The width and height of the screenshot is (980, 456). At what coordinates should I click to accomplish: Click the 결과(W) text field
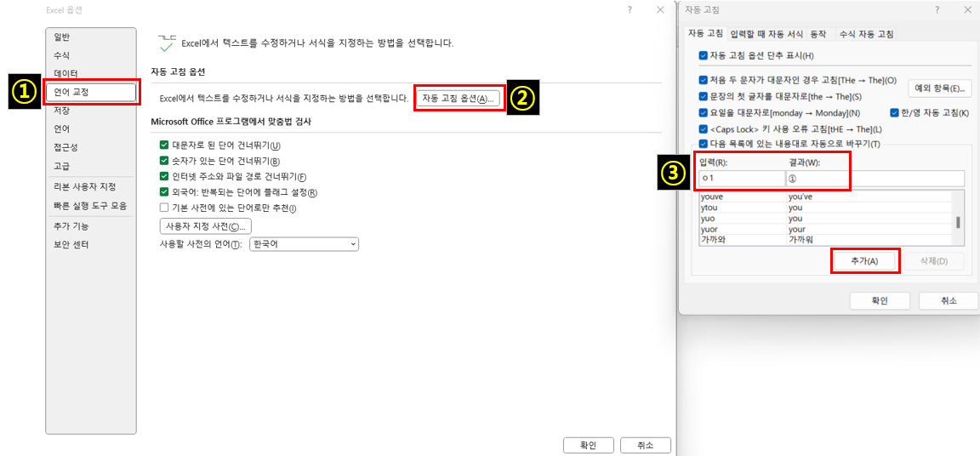click(x=875, y=179)
